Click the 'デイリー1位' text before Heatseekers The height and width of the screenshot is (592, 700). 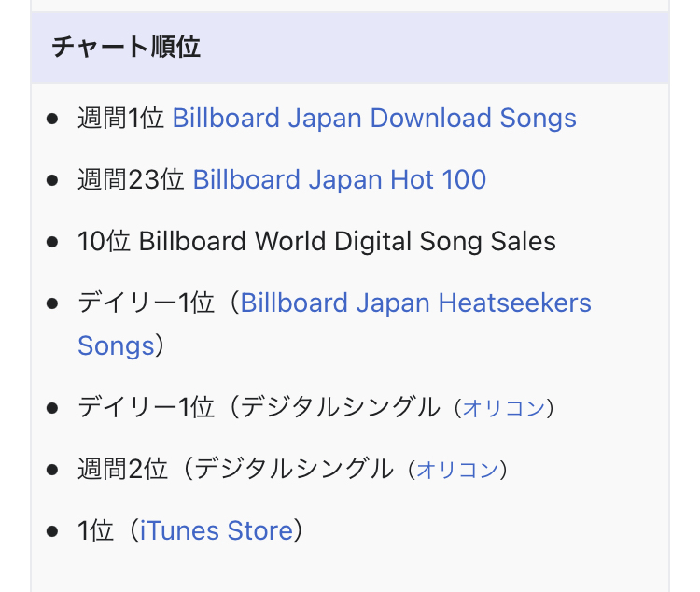[x=146, y=303]
